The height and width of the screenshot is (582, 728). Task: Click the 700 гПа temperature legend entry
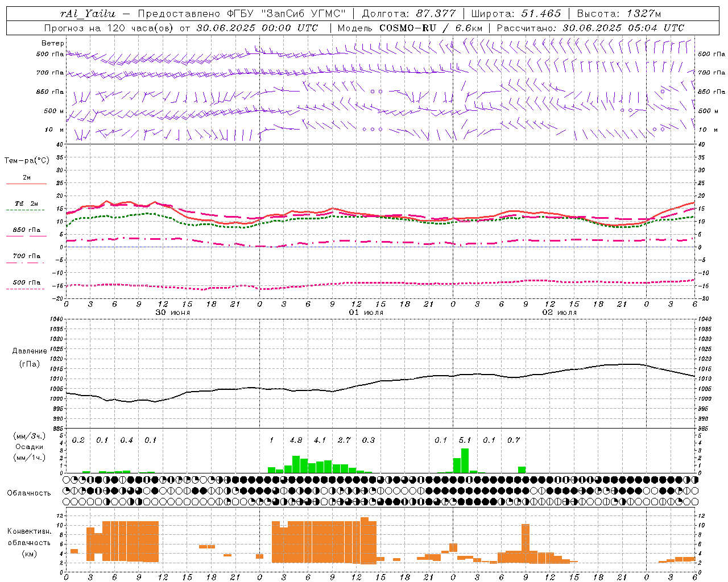pyautogui.click(x=26, y=256)
